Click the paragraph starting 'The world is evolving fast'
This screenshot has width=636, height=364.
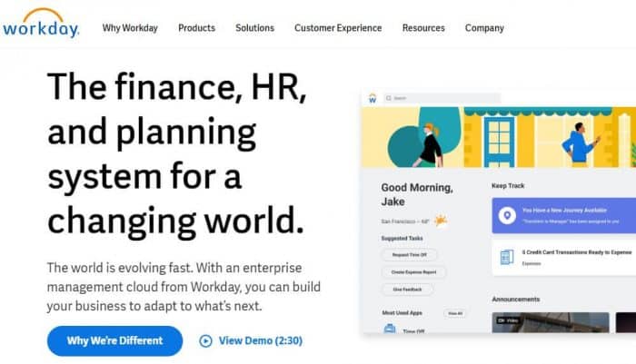click(x=184, y=287)
